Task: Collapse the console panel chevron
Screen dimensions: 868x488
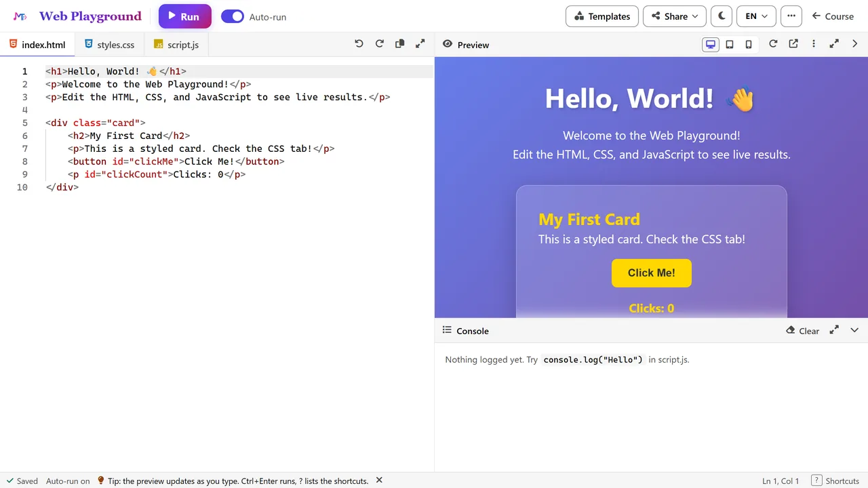Action: coord(854,330)
